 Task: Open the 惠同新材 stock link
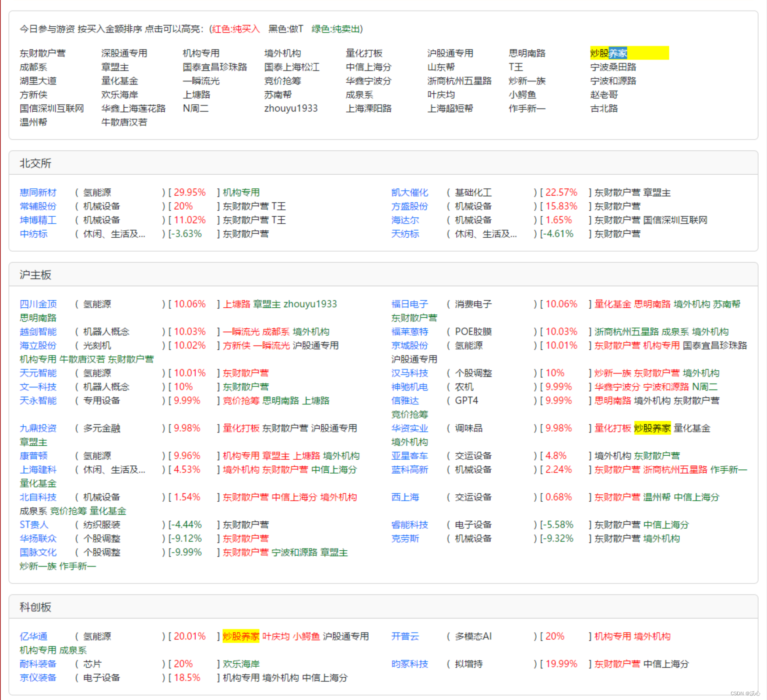38,192
